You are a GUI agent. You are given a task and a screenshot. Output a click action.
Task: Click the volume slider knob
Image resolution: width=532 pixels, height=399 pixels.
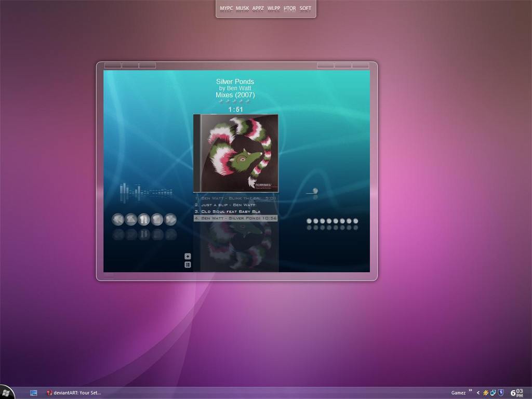click(315, 191)
